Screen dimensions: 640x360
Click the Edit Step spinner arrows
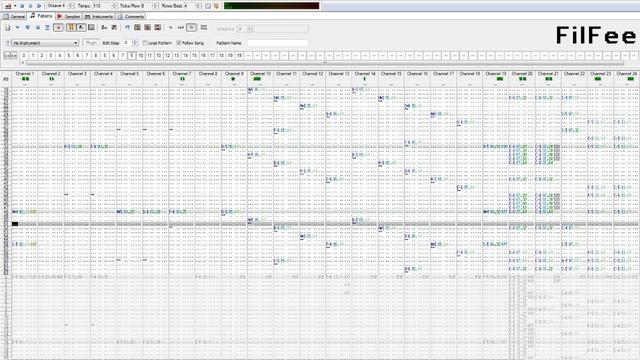[x=135, y=43]
